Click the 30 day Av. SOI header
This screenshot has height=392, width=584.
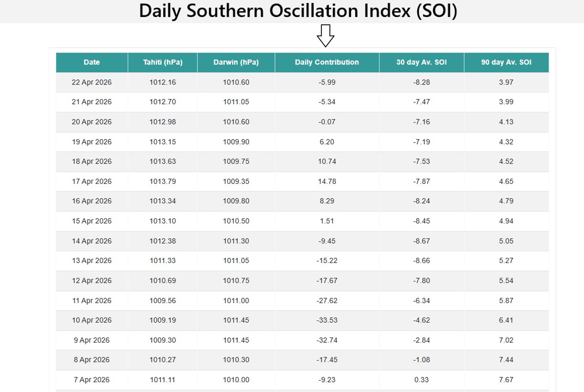(x=421, y=62)
